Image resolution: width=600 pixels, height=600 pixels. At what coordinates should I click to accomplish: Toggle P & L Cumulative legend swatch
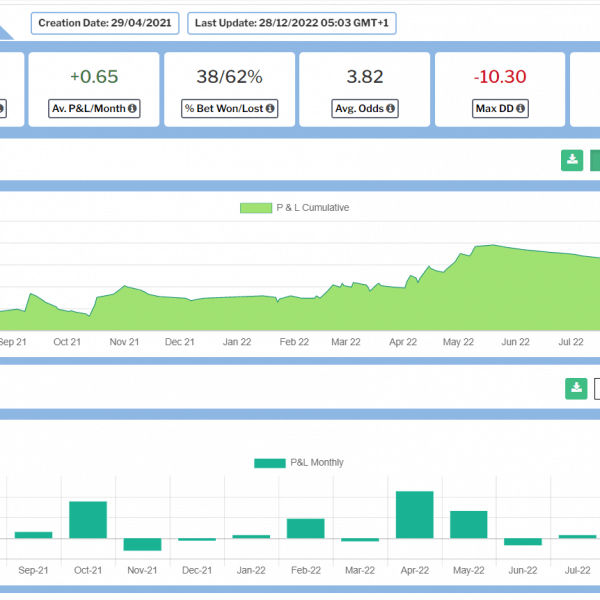(x=256, y=208)
